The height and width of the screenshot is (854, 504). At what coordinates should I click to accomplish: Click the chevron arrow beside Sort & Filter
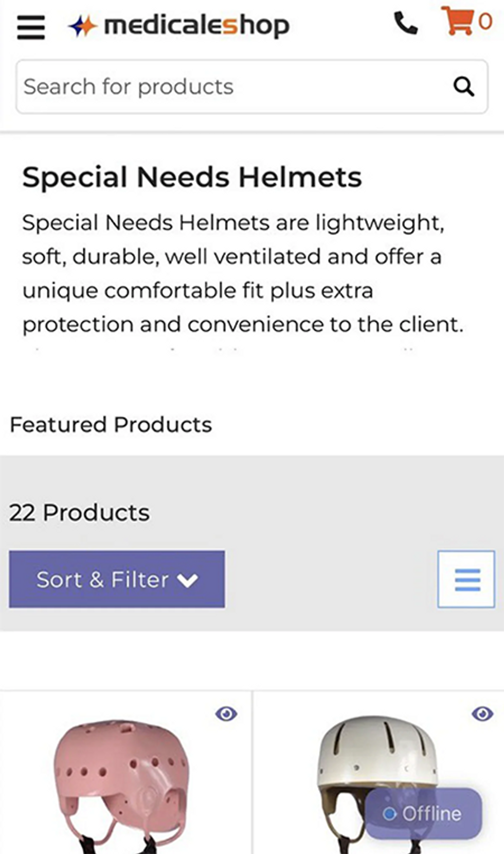(x=187, y=581)
